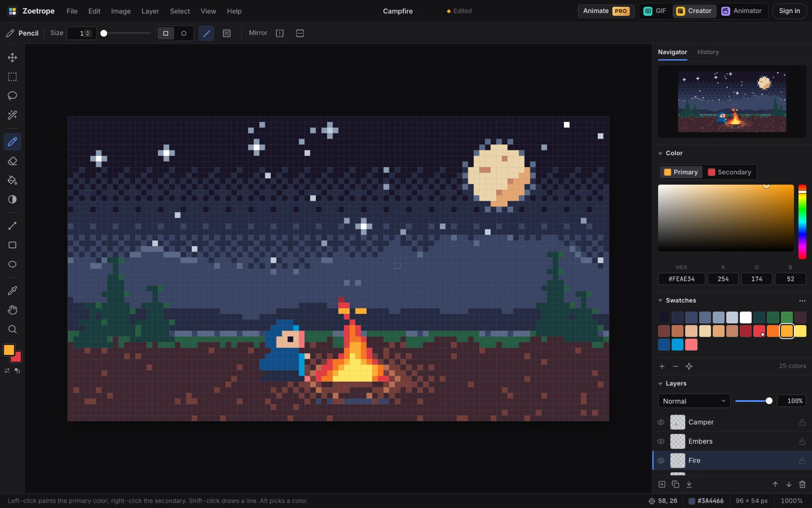812x508 pixels.
Task: Click the HEX color input field
Action: (681, 279)
